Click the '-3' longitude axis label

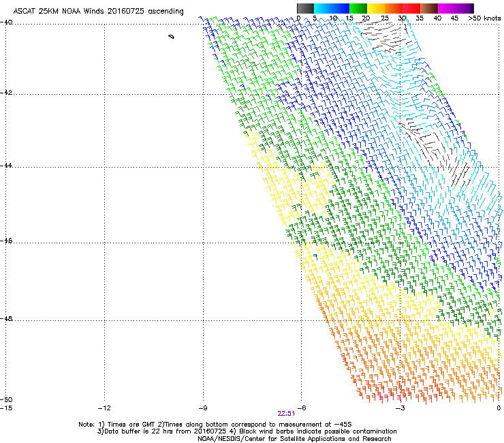point(400,408)
